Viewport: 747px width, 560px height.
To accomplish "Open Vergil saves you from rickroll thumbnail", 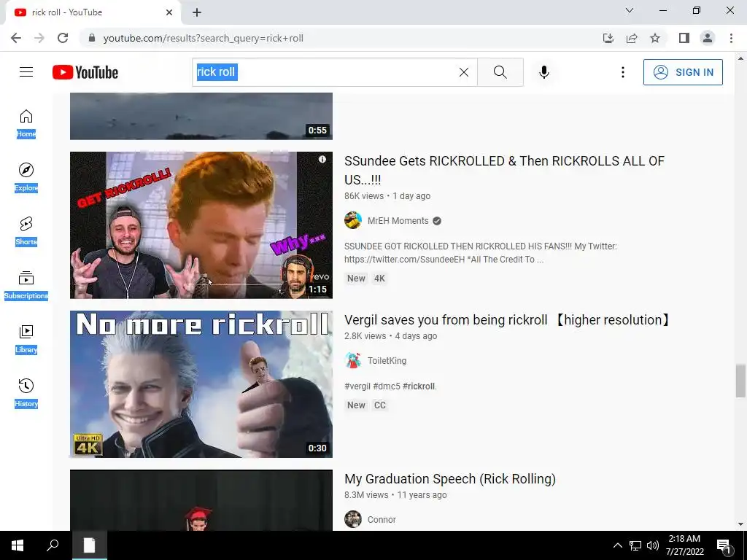I will (x=201, y=384).
